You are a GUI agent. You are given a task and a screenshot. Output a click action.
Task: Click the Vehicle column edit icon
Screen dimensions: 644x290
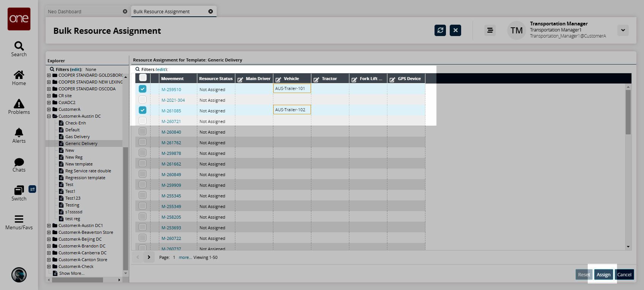(278, 79)
